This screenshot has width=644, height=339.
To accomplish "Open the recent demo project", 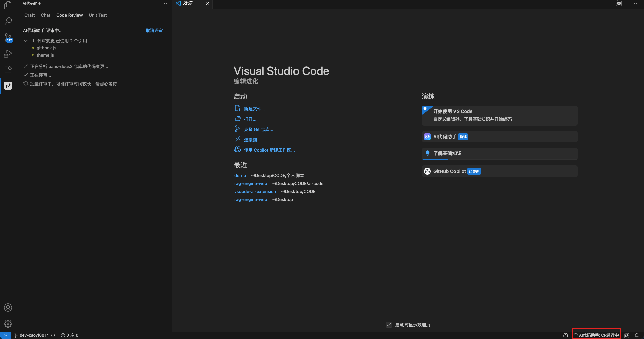I will click(240, 175).
